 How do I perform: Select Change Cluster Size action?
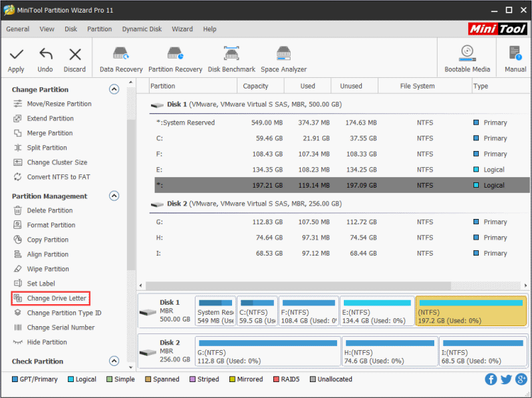pyautogui.click(x=51, y=162)
